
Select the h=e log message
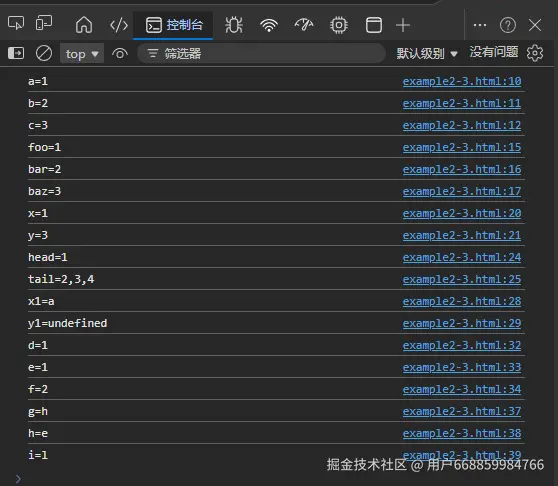[38, 433]
